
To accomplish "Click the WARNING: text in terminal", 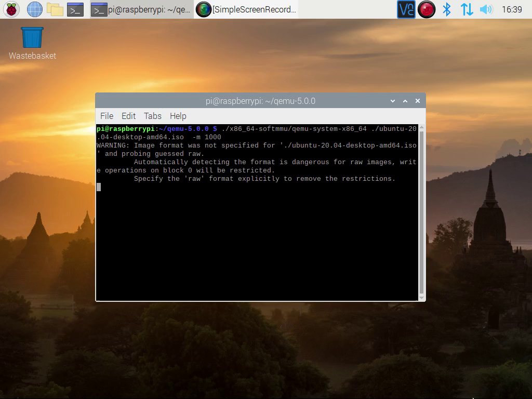I will click(113, 145).
